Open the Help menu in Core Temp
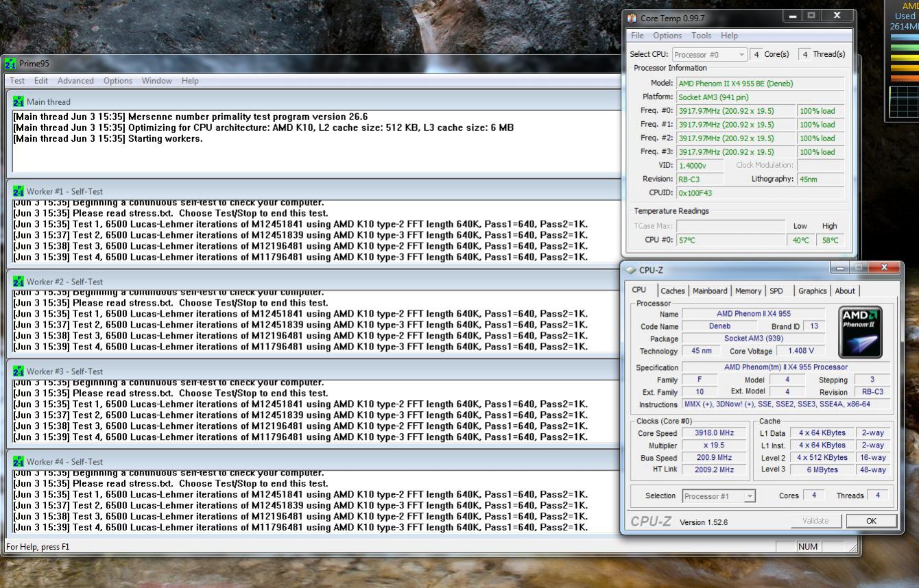The height and width of the screenshot is (588, 919). click(729, 36)
